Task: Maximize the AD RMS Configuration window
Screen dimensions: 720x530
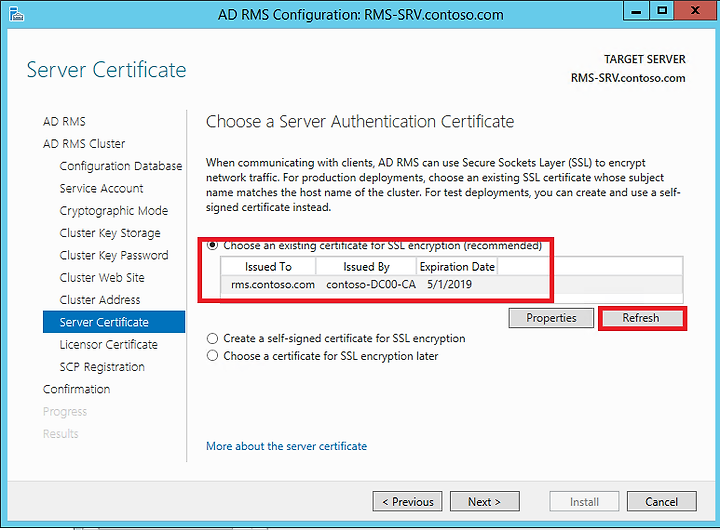Action: (x=662, y=11)
